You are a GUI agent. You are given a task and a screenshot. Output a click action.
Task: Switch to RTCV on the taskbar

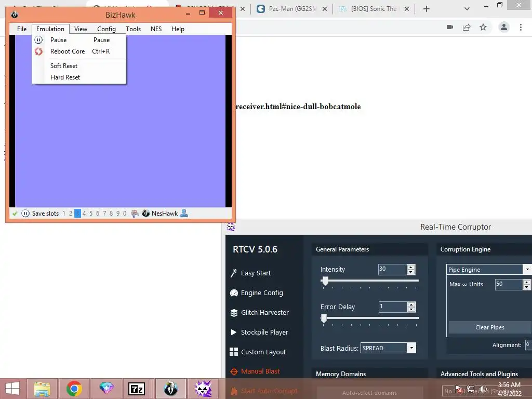203,389
